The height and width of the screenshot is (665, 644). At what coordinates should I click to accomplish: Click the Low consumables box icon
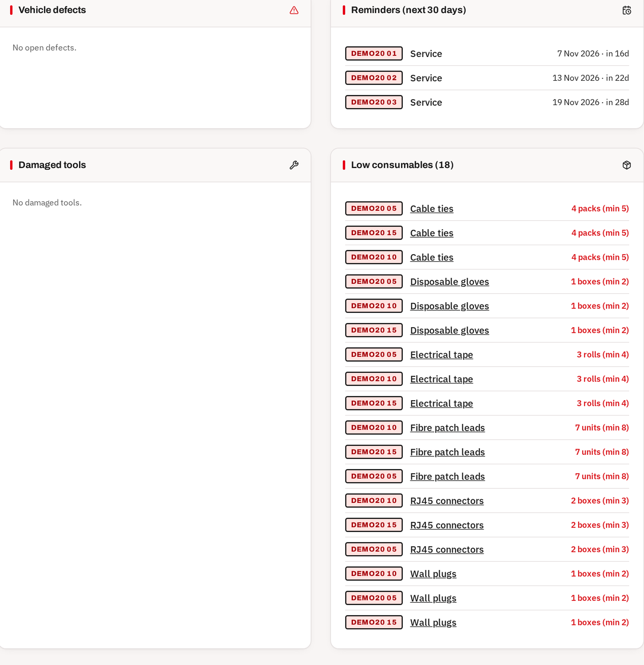pyautogui.click(x=627, y=165)
